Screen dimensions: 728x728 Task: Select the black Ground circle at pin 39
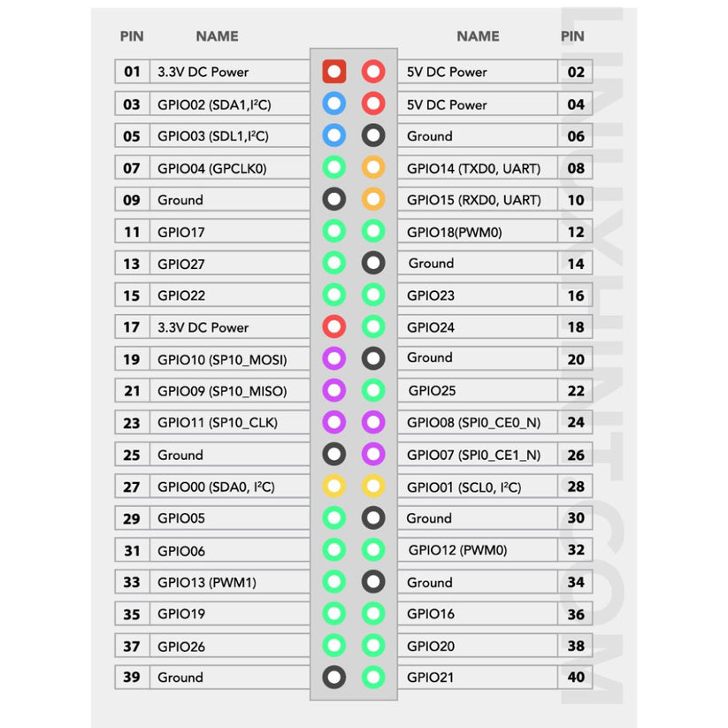[x=333, y=677]
